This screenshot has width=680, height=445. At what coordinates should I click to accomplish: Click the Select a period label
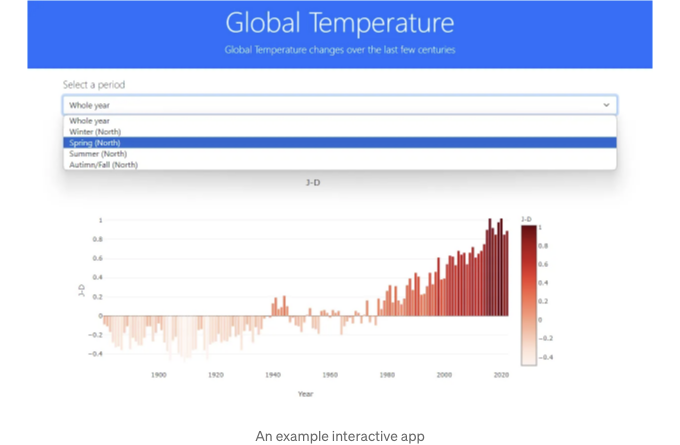click(94, 85)
